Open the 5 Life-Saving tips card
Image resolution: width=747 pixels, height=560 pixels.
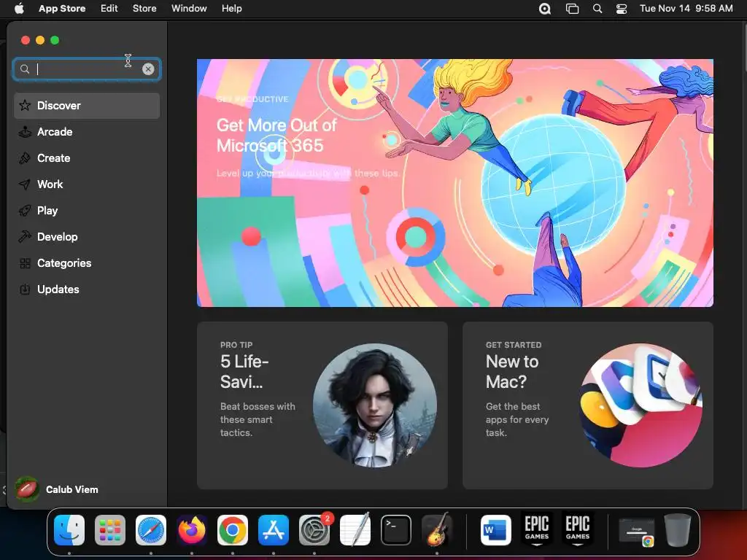[322, 405]
